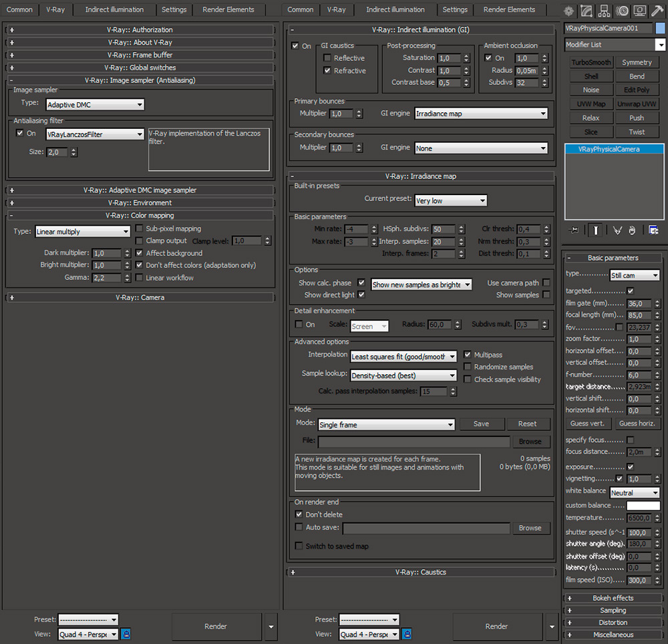Image resolution: width=668 pixels, height=644 pixels.
Task: Open the Create command panel tab icon
Action: click(569, 11)
